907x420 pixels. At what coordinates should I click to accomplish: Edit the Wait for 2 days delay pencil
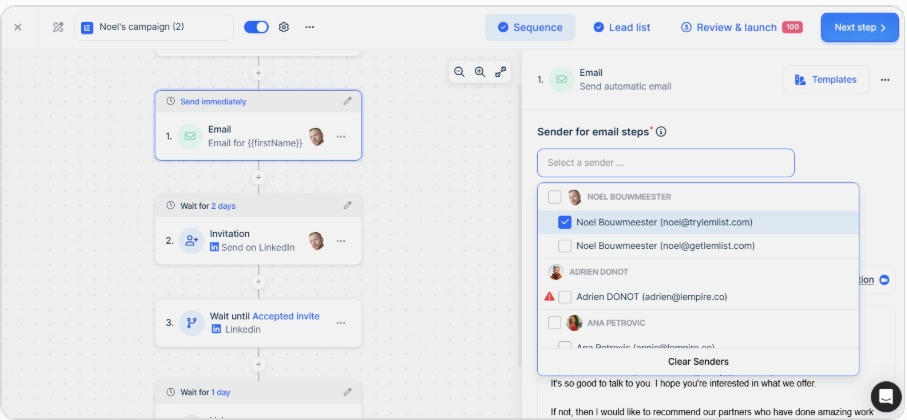[x=347, y=205]
